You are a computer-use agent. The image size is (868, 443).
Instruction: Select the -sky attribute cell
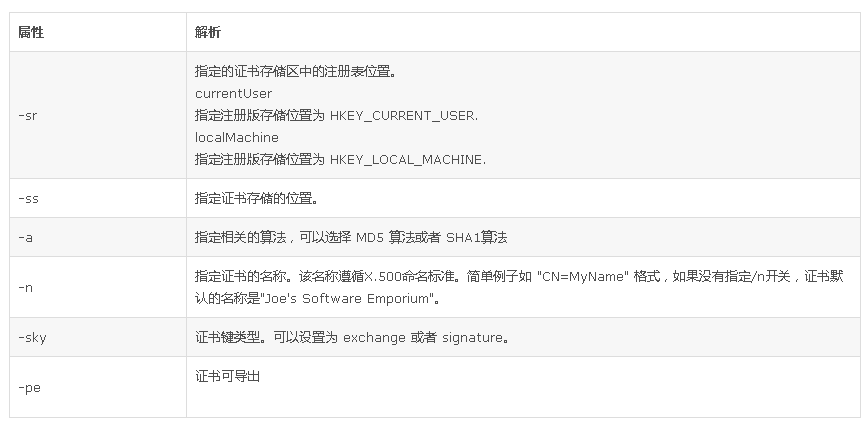click(x=98, y=337)
